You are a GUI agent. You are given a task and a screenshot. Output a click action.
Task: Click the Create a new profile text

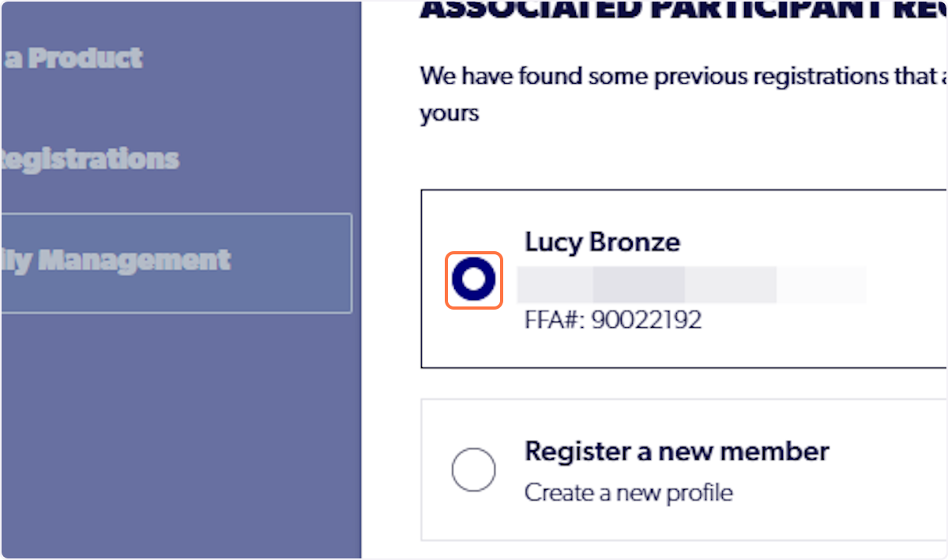click(x=628, y=492)
